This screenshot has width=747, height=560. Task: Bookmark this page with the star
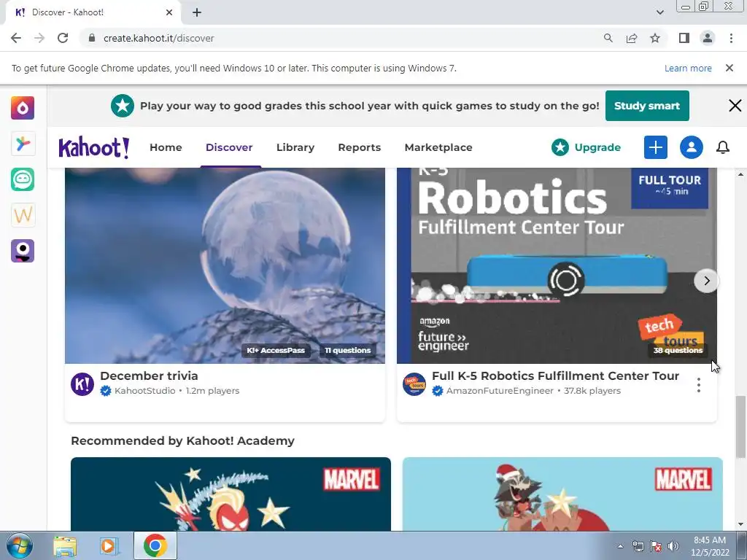coord(655,38)
